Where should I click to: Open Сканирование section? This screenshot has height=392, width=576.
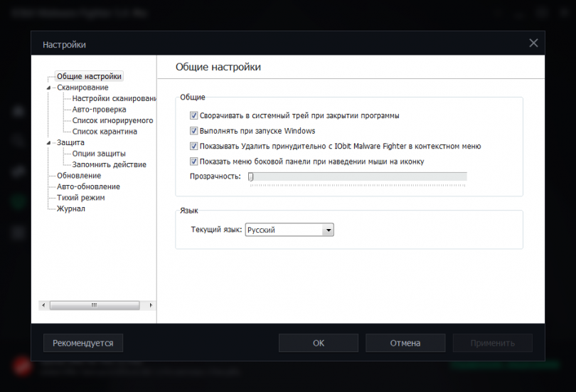pyautogui.click(x=82, y=88)
